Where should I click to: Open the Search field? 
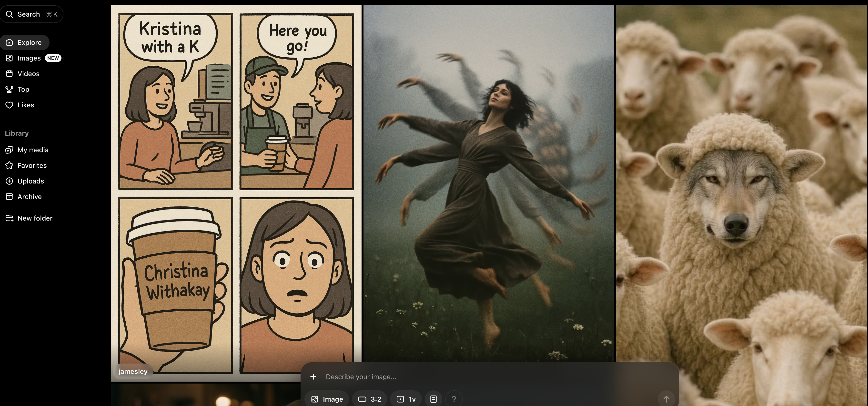pyautogui.click(x=32, y=14)
